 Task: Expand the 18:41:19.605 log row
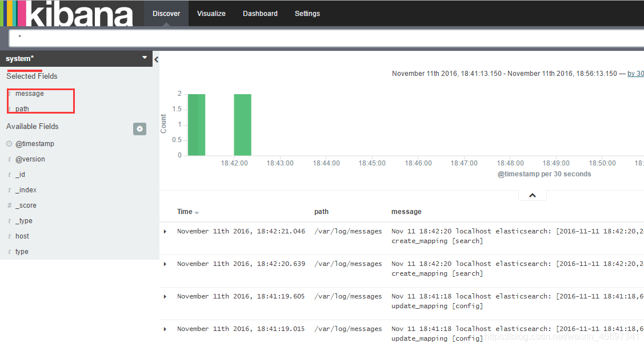coord(165,297)
